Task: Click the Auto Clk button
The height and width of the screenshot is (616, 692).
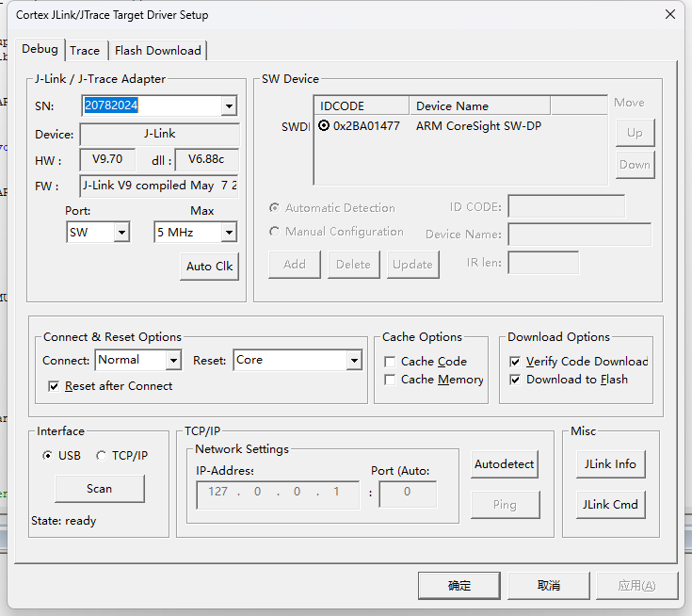Action: pos(210,267)
